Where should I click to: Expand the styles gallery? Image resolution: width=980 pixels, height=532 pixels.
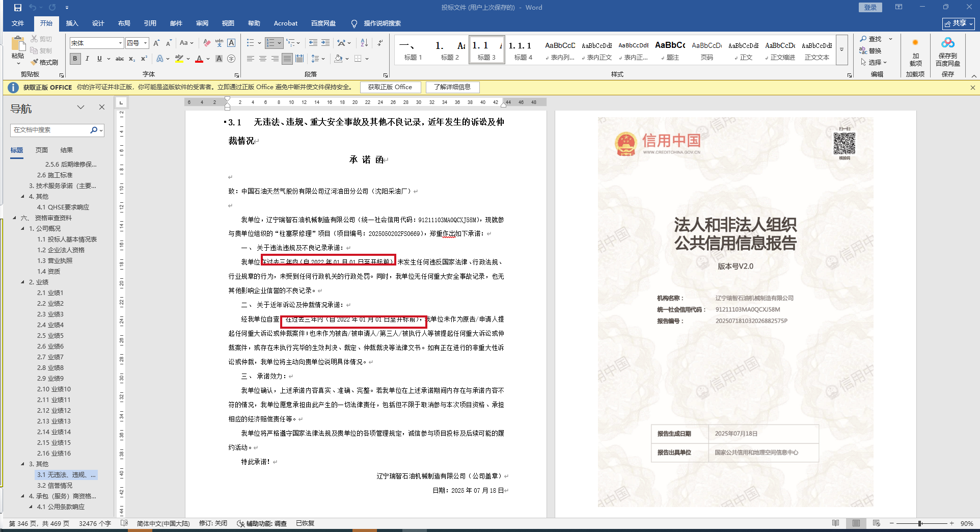point(842,50)
